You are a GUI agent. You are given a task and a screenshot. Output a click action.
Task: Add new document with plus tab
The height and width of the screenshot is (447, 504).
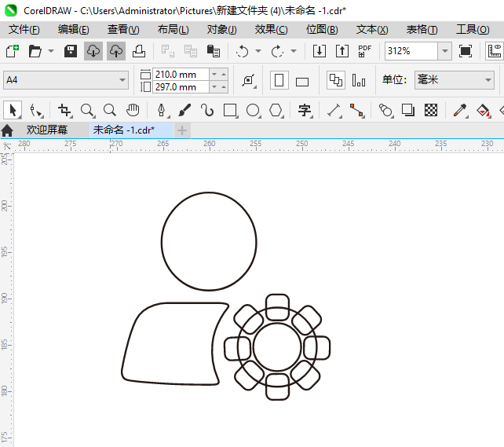coord(182,130)
